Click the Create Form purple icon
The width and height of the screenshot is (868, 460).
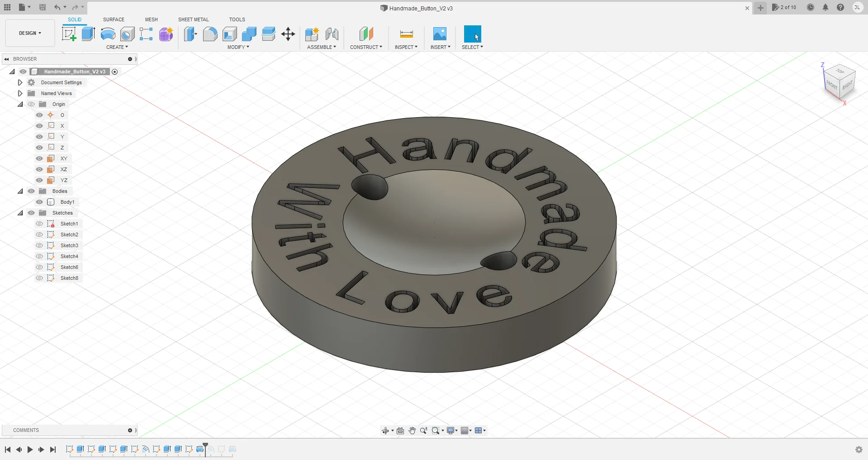click(x=166, y=34)
